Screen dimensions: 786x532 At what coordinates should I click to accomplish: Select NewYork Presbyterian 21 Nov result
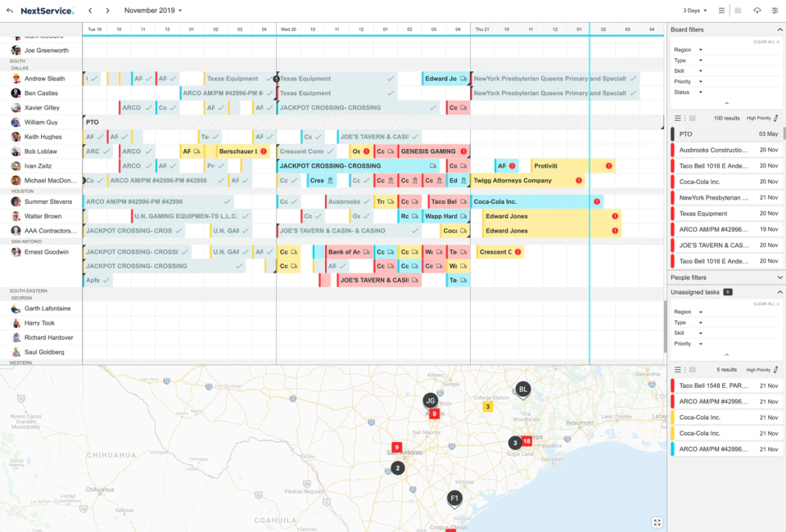tap(725, 197)
